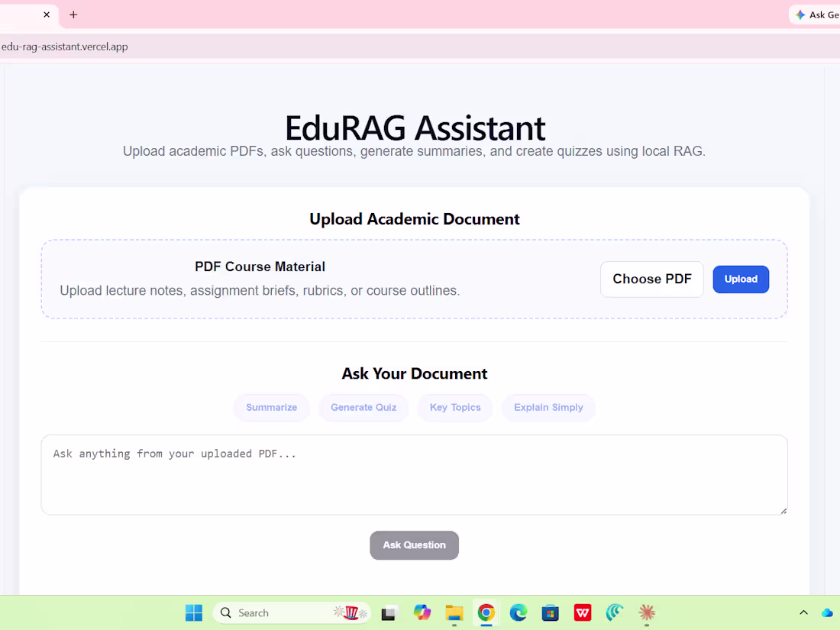Click the PDF Course Material label
The height and width of the screenshot is (630, 840).
(260, 267)
